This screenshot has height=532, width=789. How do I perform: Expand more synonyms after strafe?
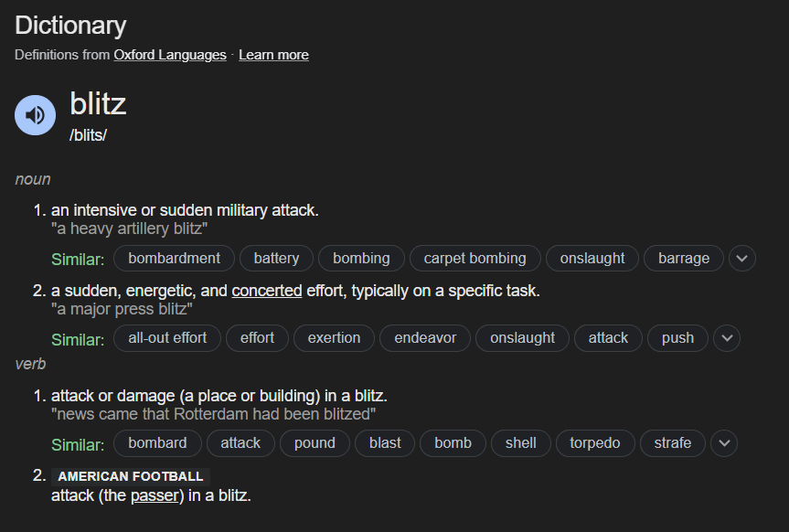[x=724, y=443]
